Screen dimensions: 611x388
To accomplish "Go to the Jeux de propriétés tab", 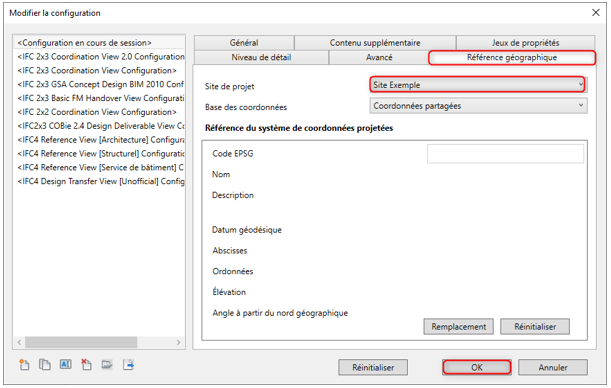I will (525, 42).
